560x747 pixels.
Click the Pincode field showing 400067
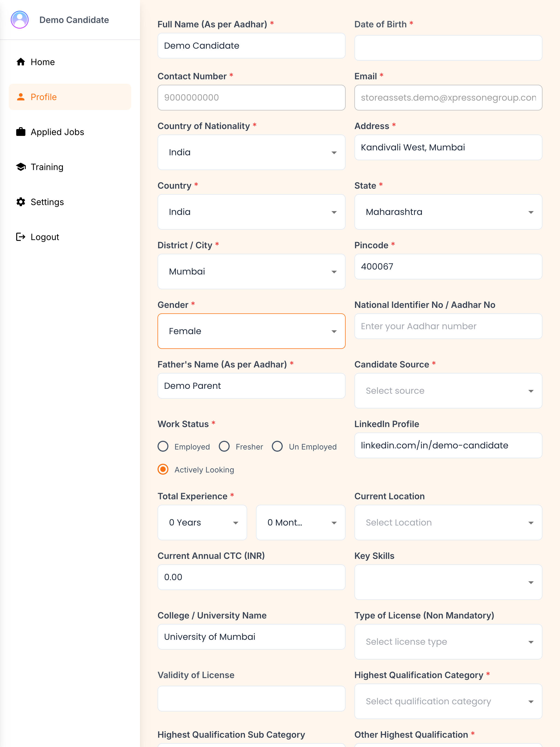pos(448,266)
